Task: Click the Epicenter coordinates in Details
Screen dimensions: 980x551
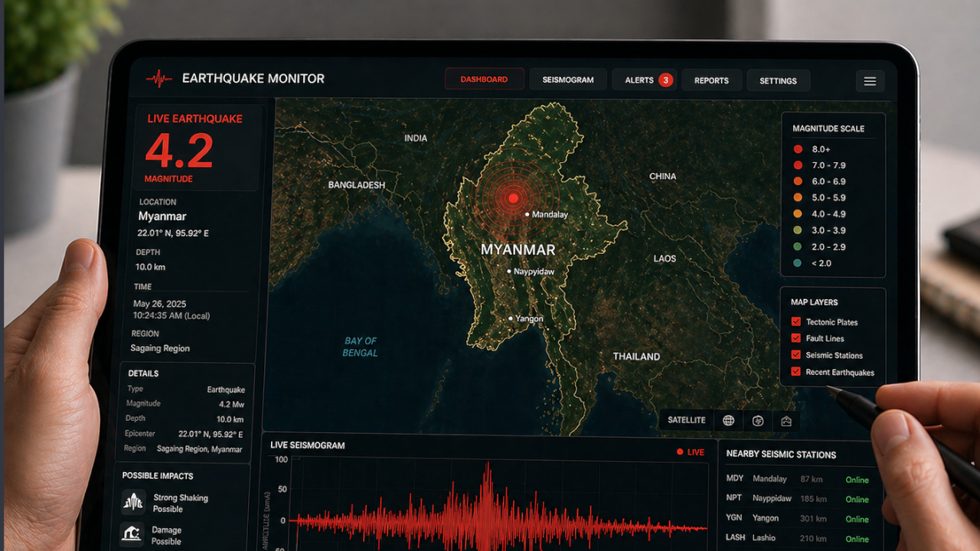Action: click(x=211, y=434)
